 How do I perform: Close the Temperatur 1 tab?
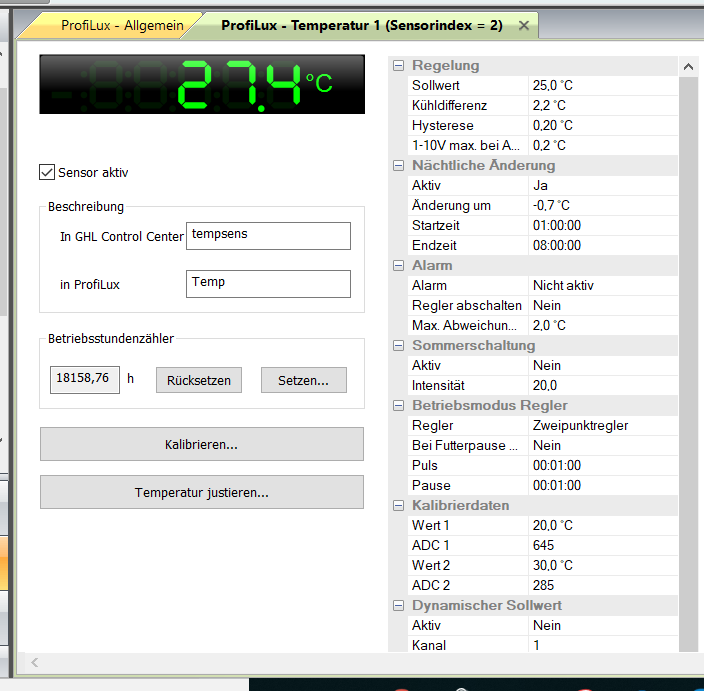coord(523,26)
